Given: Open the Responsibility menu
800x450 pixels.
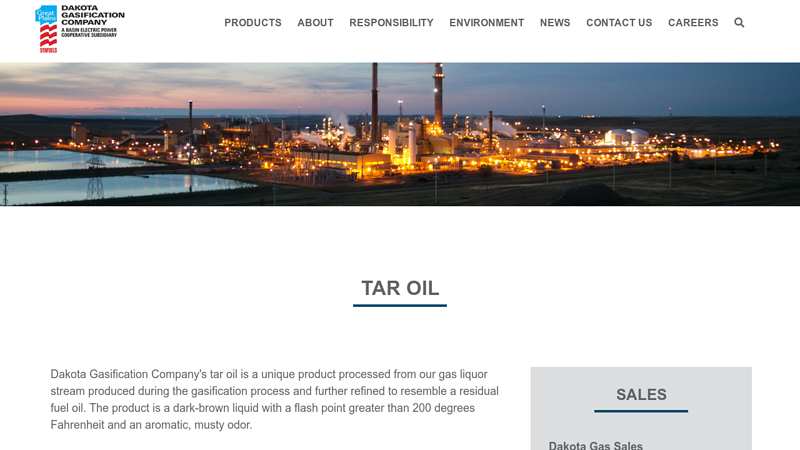Looking at the screenshot, I should [391, 23].
